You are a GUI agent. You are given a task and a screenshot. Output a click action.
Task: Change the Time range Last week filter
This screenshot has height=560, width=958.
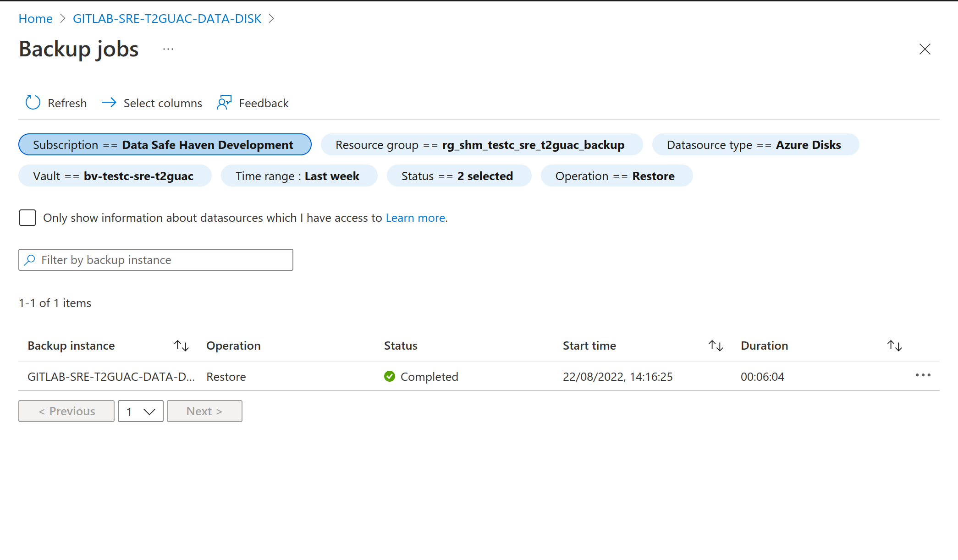tap(299, 176)
